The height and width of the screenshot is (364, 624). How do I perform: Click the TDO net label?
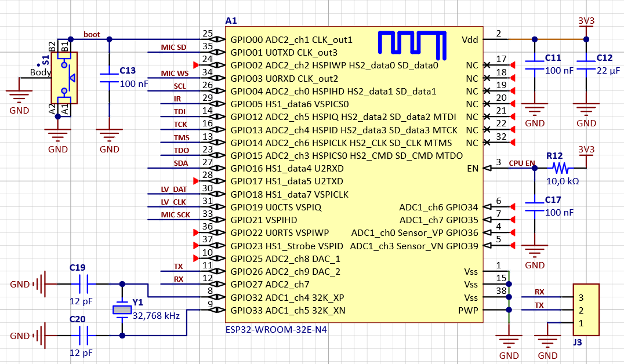[181, 150]
